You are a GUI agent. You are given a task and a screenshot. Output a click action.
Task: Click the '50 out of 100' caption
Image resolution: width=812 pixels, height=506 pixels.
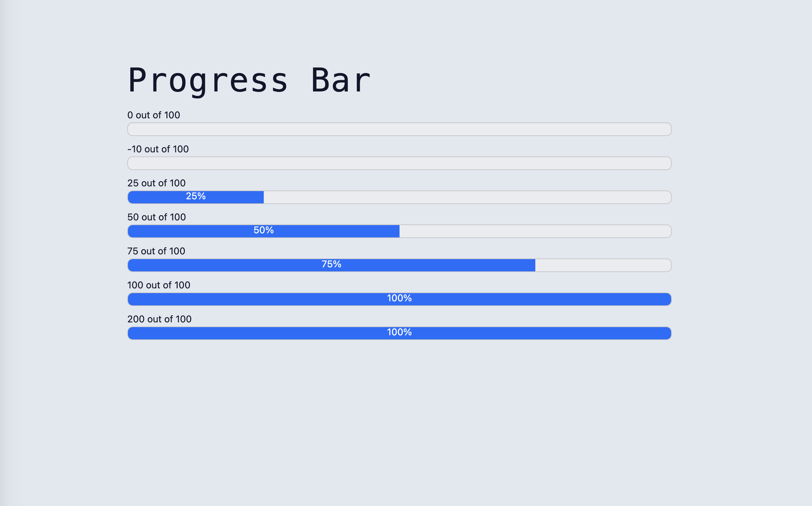pos(156,217)
